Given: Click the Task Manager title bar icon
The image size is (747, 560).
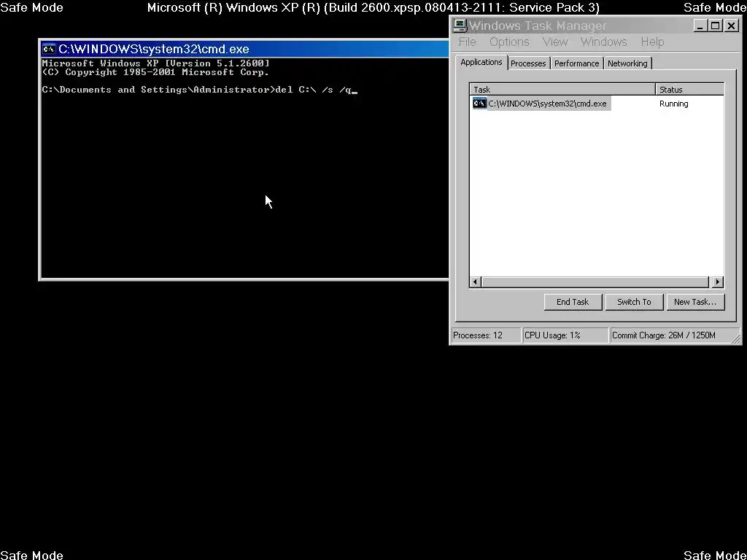Looking at the screenshot, I should click(x=460, y=26).
